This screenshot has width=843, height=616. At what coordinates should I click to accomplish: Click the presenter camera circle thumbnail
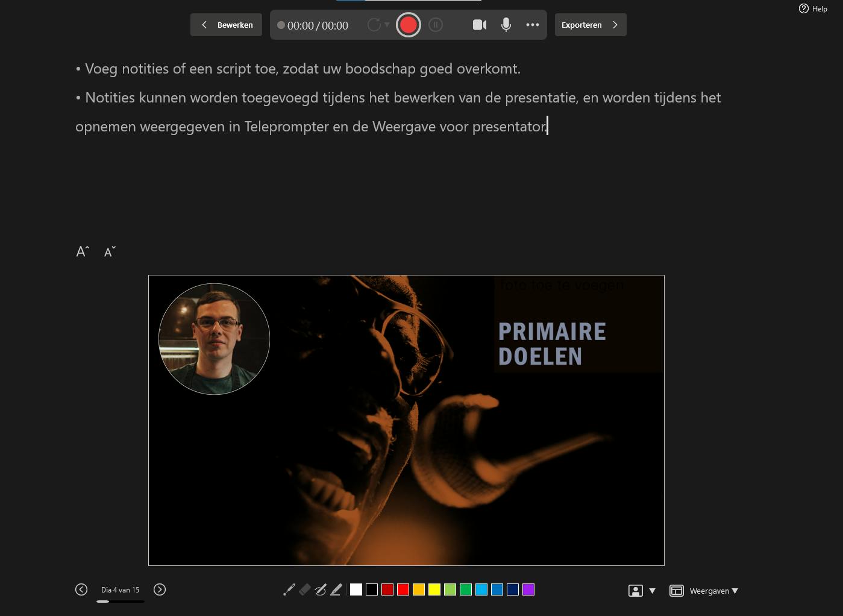pos(214,339)
